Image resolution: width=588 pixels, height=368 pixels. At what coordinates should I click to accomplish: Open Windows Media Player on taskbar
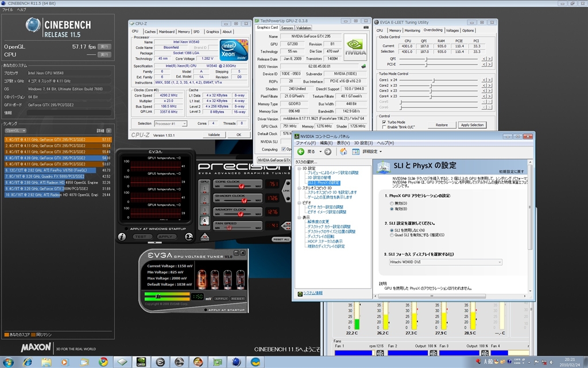tap(65, 362)
